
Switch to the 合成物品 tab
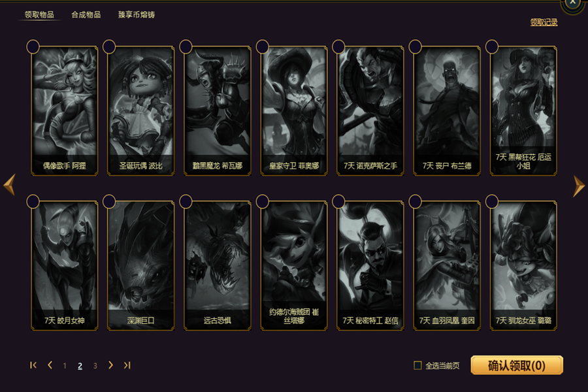click(x=86, y=14)
